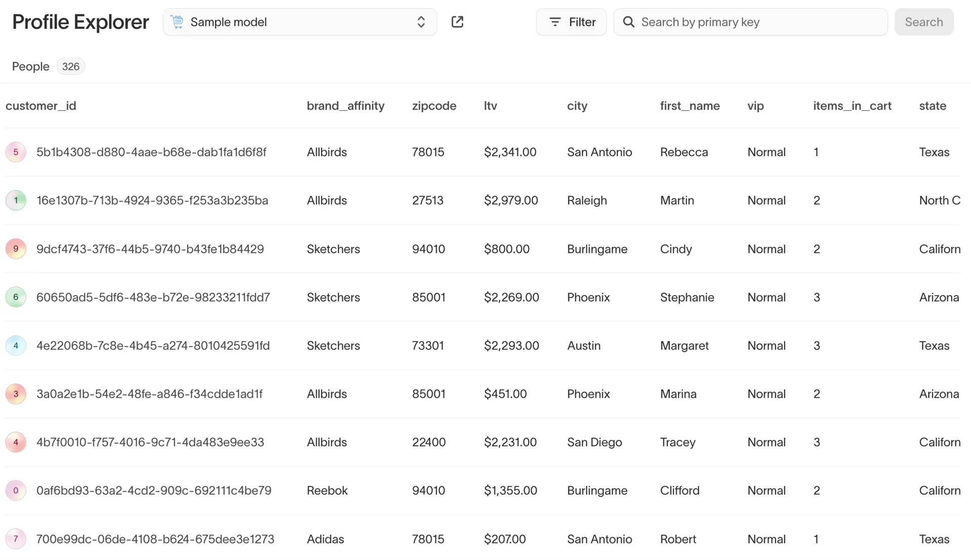
Task: Click avatar badge for Martin's row
Action: [x=16, y=201]
